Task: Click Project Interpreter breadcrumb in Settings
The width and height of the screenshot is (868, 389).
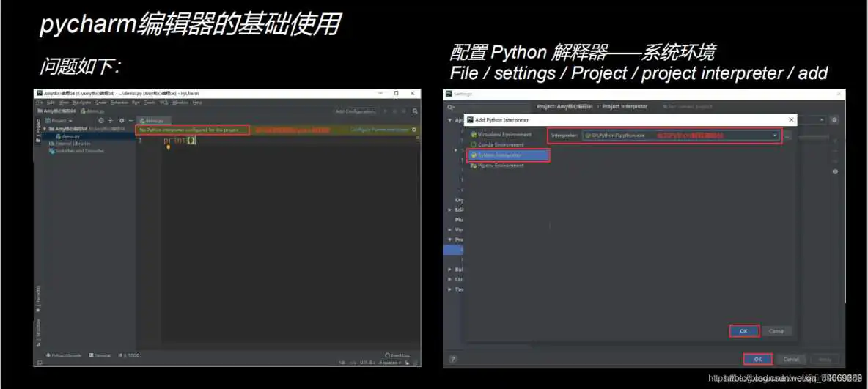Action: pyautogui.click(x=625, y=107)
